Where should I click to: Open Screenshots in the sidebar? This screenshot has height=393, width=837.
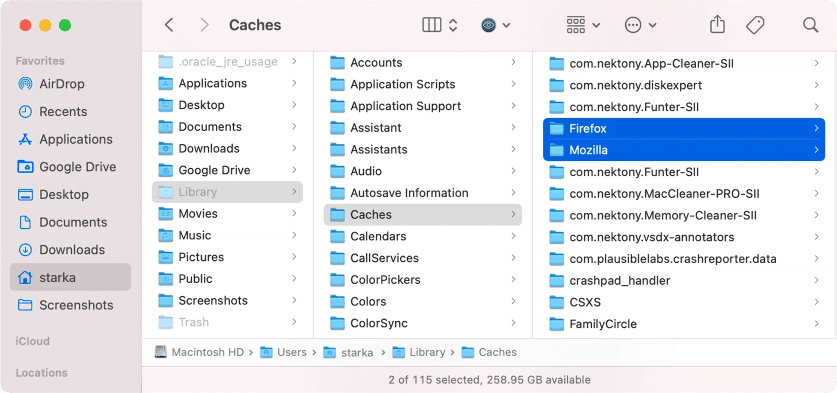point(70,305)
